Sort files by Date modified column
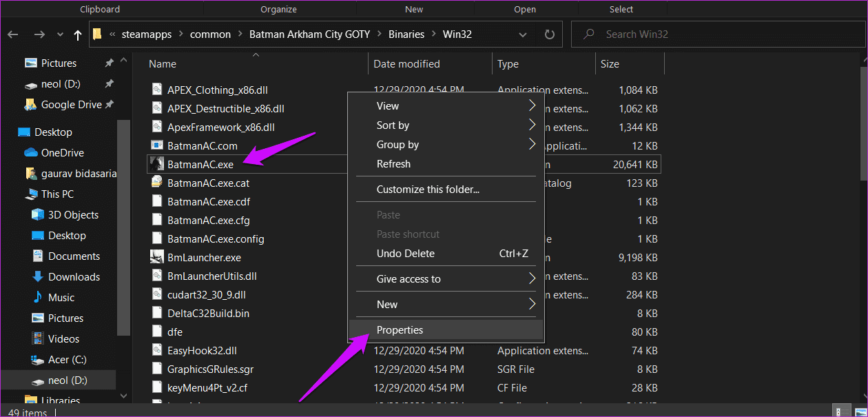The height and width of the screenshot is (417, 868). [406, 64]
